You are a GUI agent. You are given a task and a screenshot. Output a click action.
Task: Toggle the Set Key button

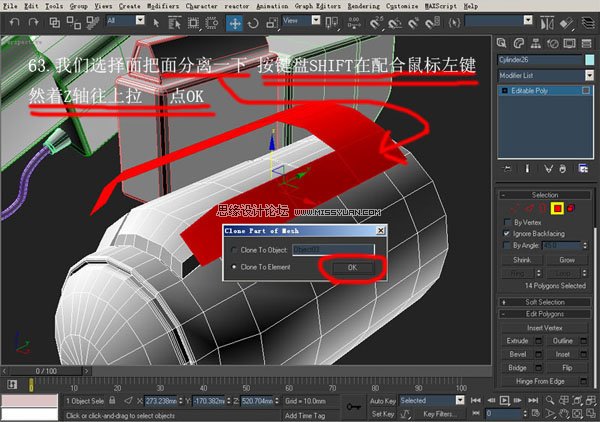(382, 414)
